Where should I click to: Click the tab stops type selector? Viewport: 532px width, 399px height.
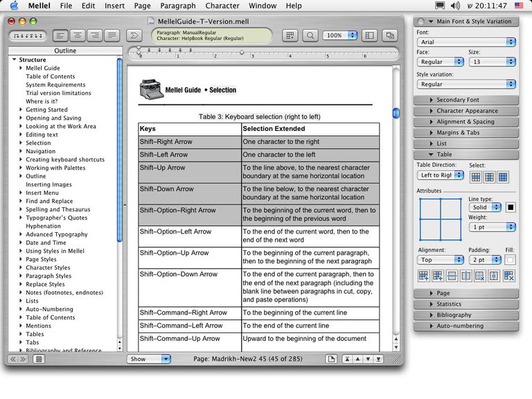[28, 35]
